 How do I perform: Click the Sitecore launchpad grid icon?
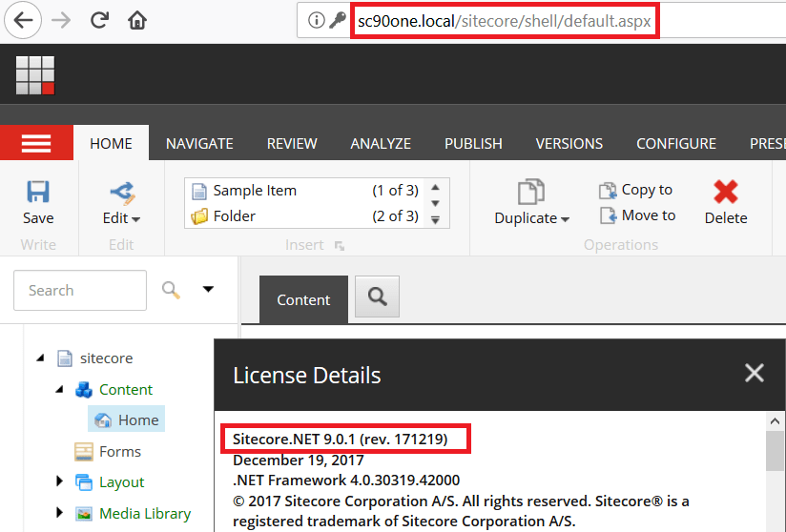click(35, 75)
